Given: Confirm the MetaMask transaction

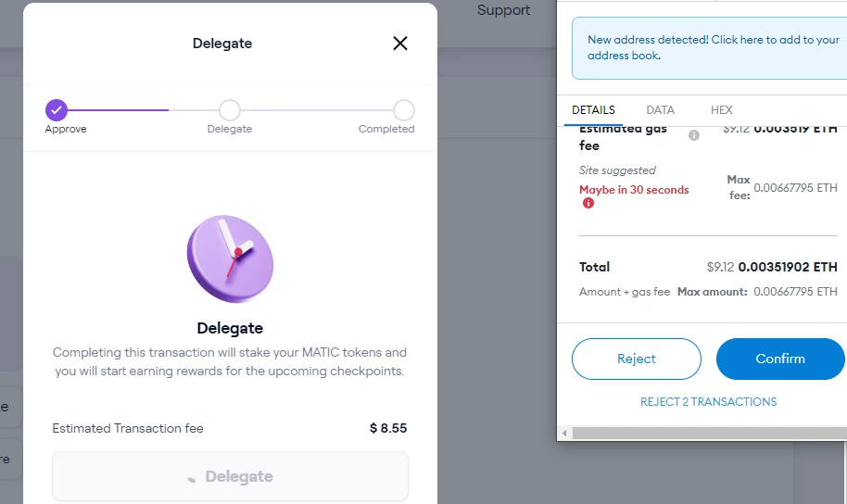Looking at the screenshot, I should coord(780,359).
